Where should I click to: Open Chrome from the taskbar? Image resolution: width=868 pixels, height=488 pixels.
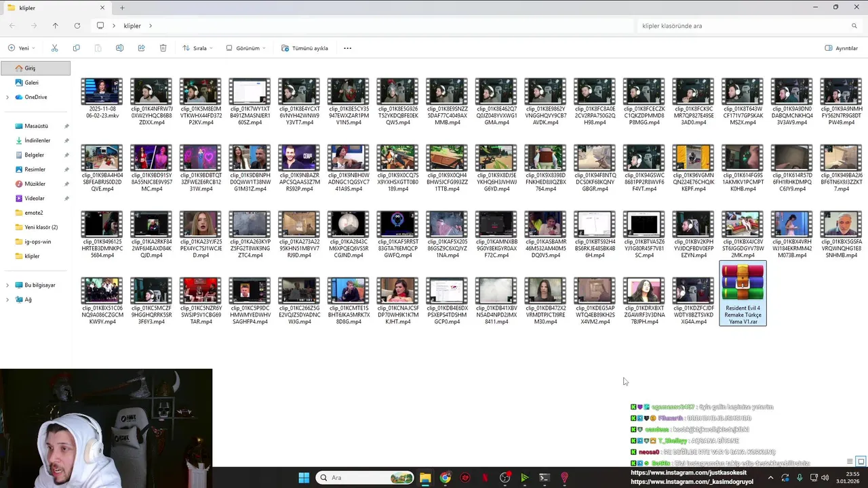click(445, 478)
